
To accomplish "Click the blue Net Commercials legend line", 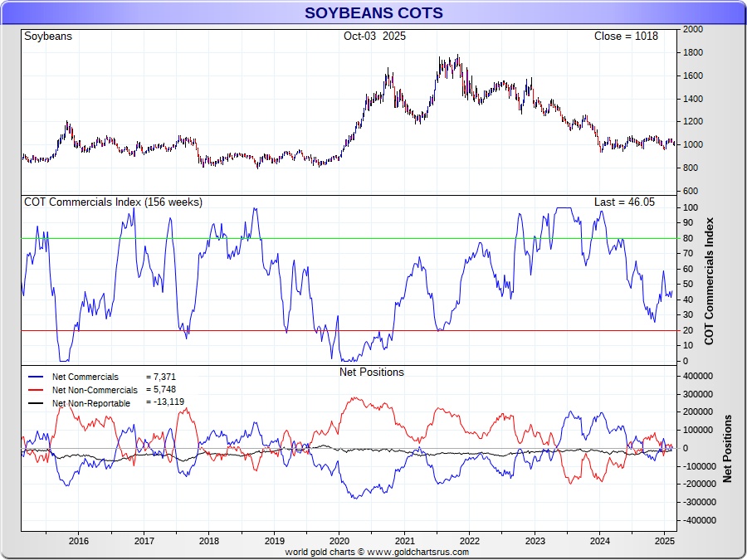I will (x=36, y=377).
